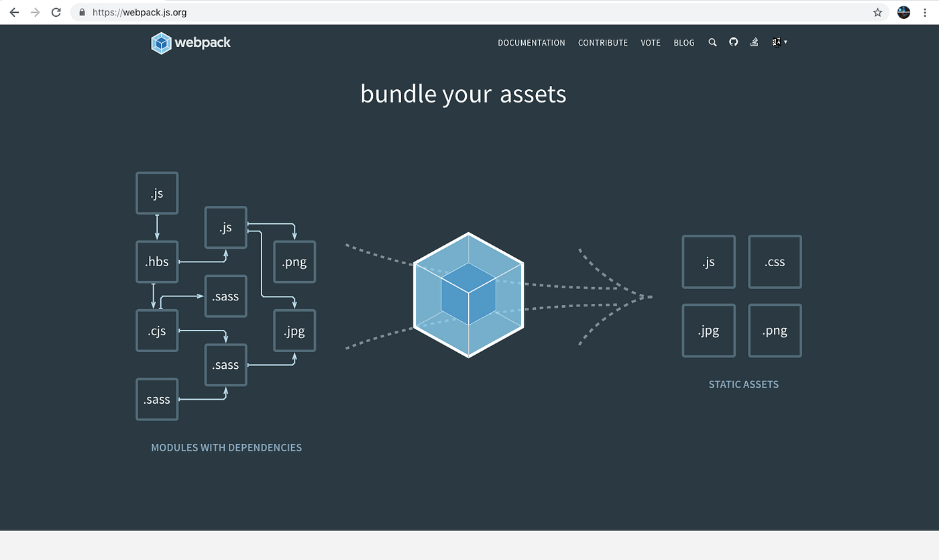Open the Chrome menu with three dots
Viewport: 939px width, 560px height.
(926, 12)
